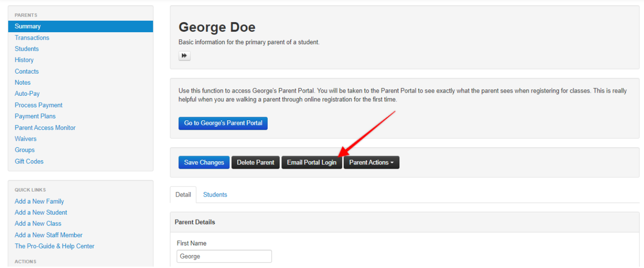Image resolution: width=644 pixels, height=268 pixels.
Task: Open the Process Payment page
Action: pyautogui.click(x=39, y=105)
